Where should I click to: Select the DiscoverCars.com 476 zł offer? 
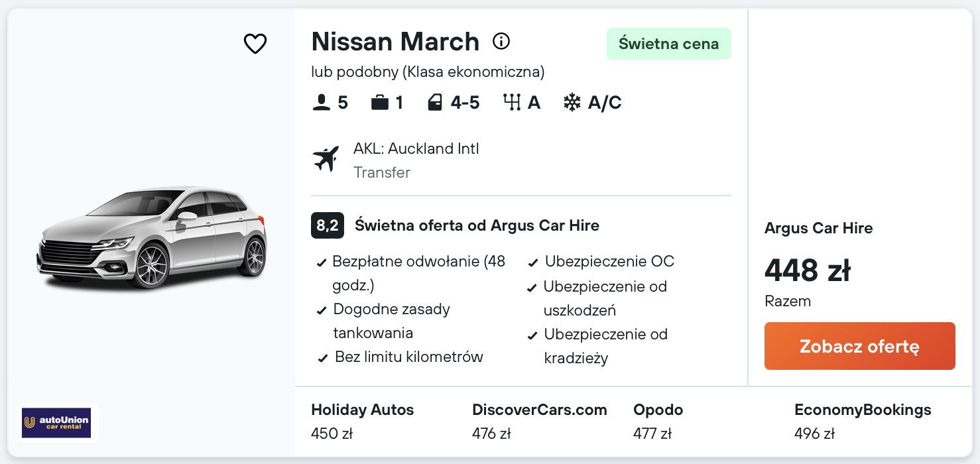coord(539,422)
